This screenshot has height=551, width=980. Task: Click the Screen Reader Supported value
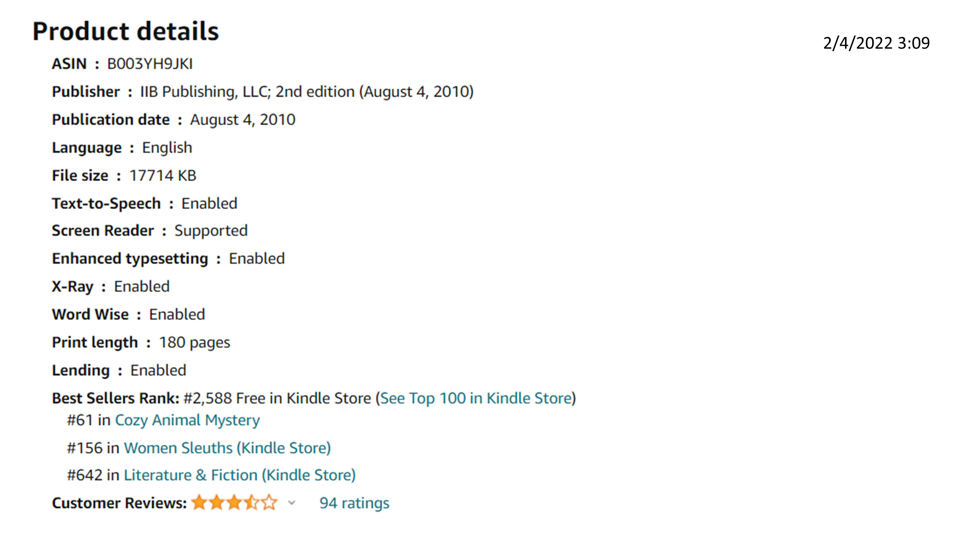click(x=211, y=231)
